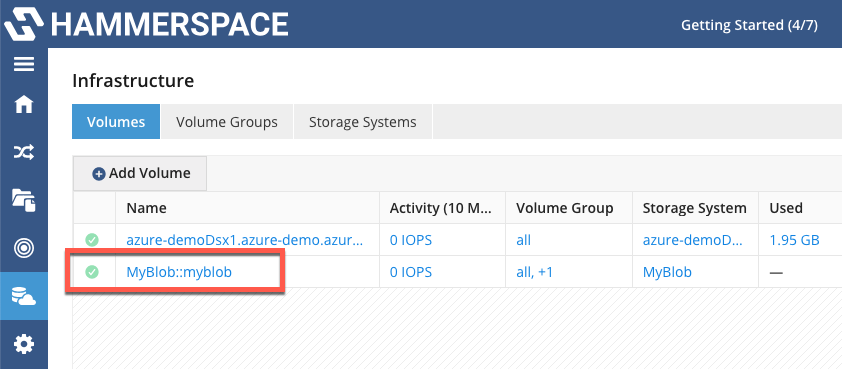842x369 pixels.
Task: Open the MyBlob storage system link
Action: [x=667, y=272]
